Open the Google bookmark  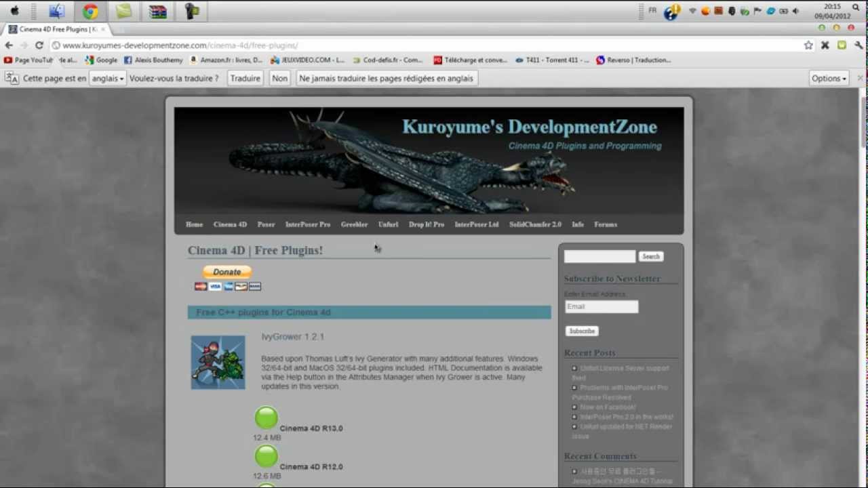(x=102, y=60)
